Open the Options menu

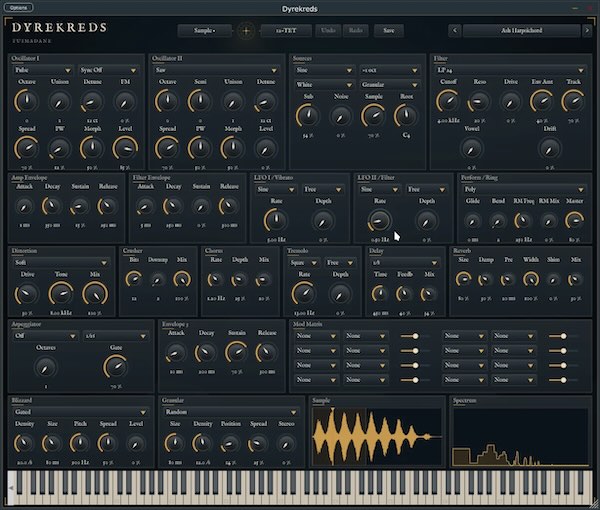click(x=18, y=8)
